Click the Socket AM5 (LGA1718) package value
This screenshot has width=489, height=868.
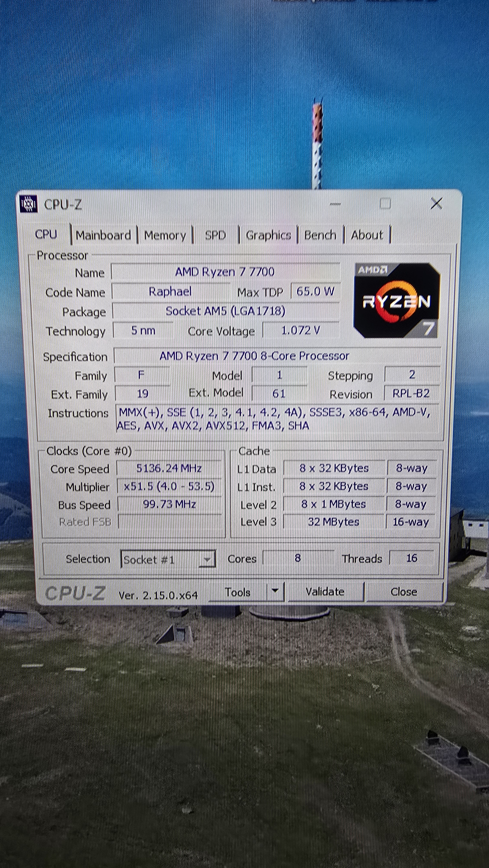coord(226,311)
